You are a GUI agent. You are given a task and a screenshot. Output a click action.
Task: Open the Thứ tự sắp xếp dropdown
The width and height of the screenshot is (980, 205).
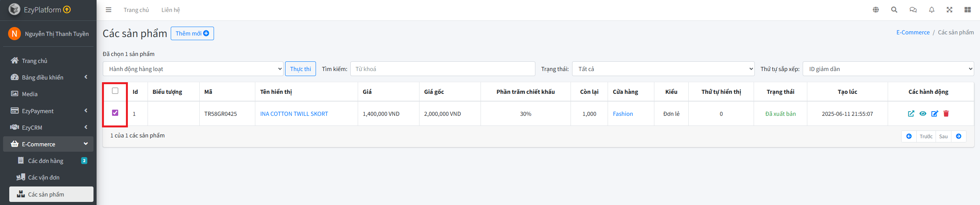coord(888,69)
